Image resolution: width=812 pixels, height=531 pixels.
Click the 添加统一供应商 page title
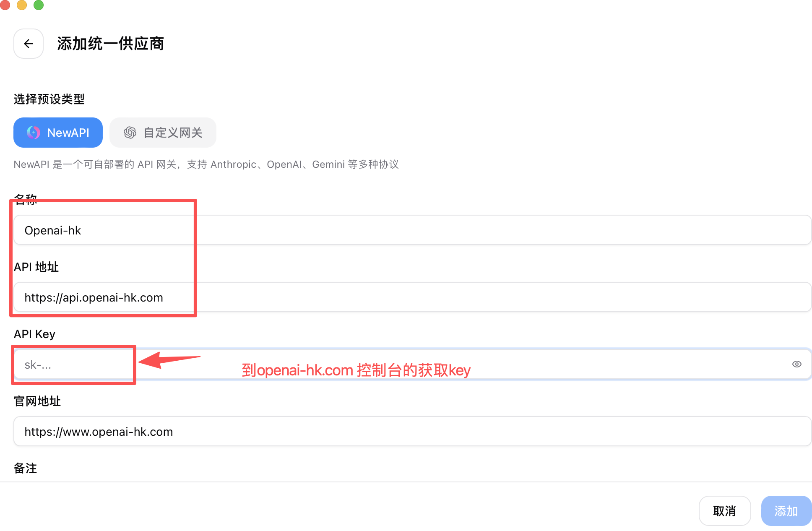point(110,44)
